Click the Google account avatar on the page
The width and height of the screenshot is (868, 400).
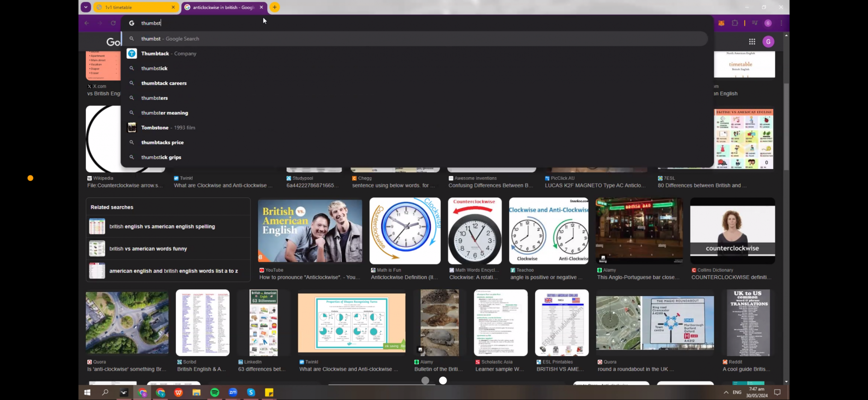click(x=768, y=42)
